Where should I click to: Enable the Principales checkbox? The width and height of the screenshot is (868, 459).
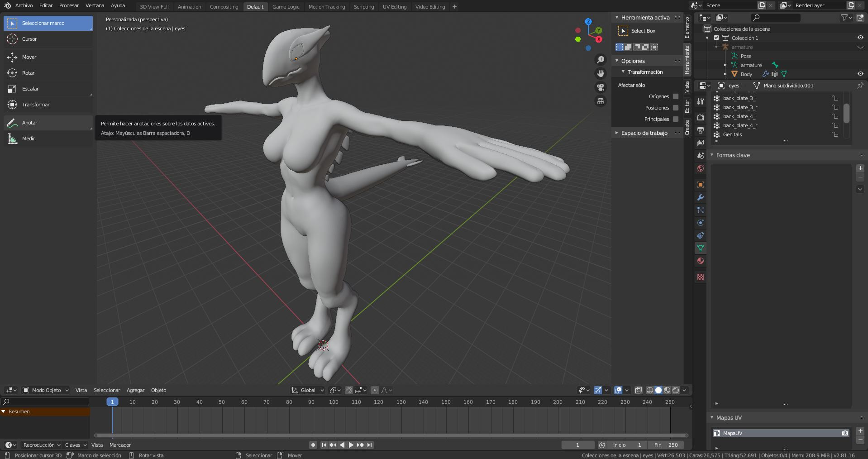point(676,119)
